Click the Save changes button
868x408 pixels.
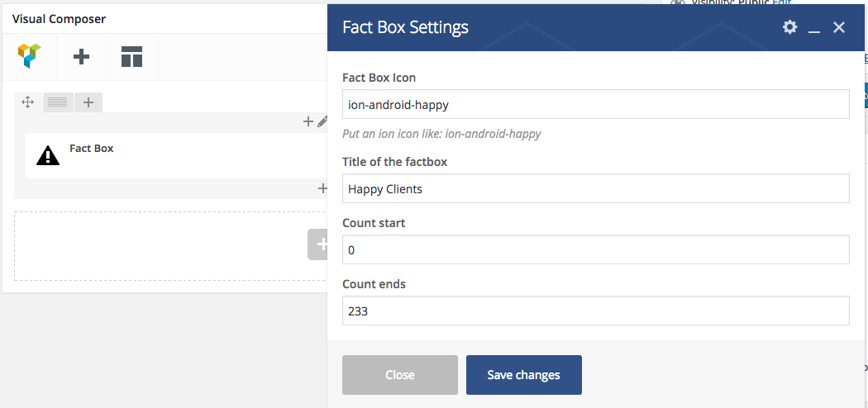coord(523,375)
